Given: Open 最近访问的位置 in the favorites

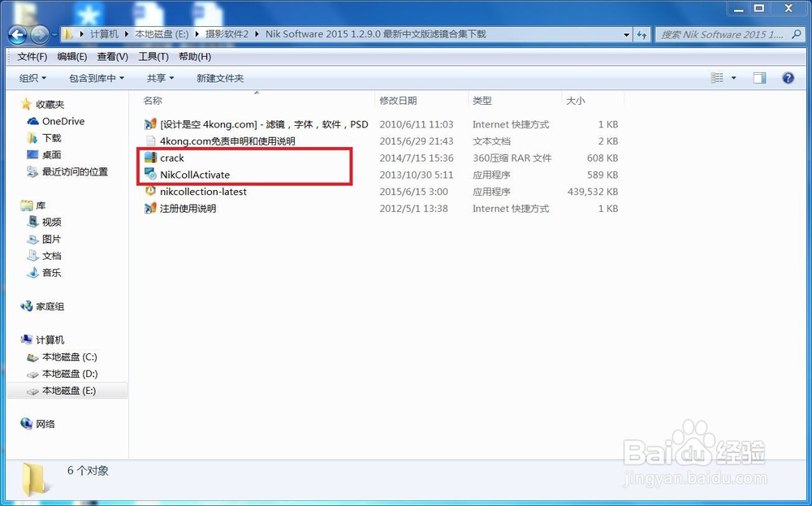Looking at the screenshot, I should click(x=75, y=171).
